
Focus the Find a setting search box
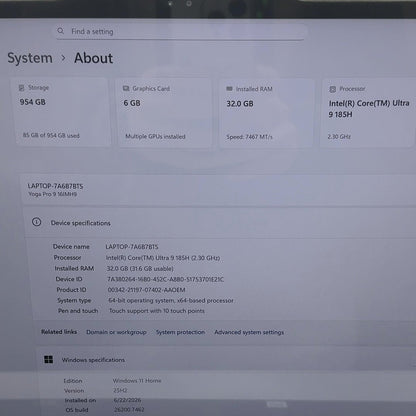(180, 32)
